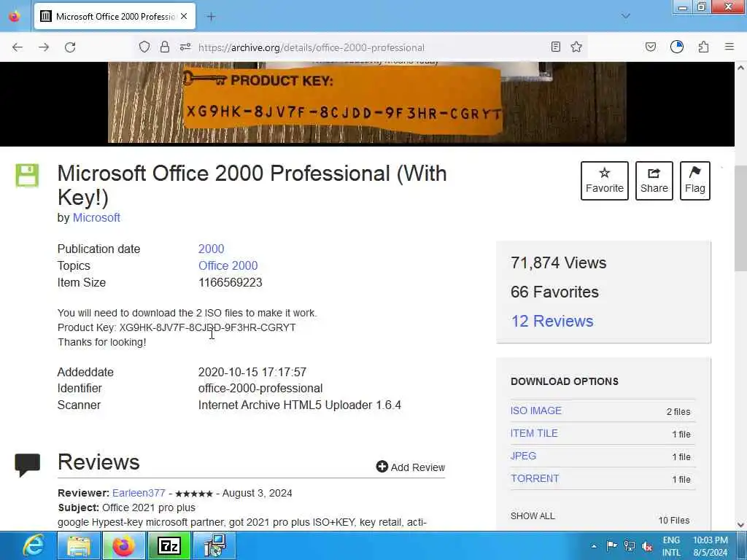Reload the archive.org page
This screenshot has height=560, width=747.
pyautogui.click(x=70, y=47)
